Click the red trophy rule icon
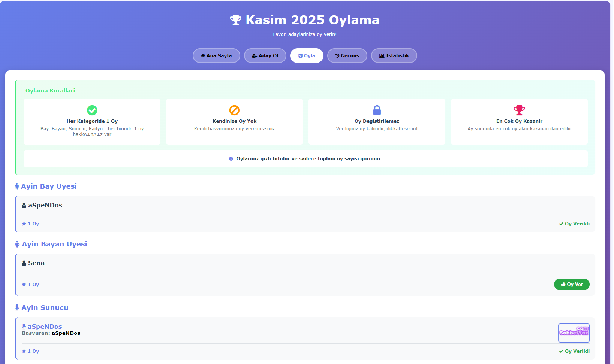Viewport: 614px width, 364px height. (x=519, y=110)
